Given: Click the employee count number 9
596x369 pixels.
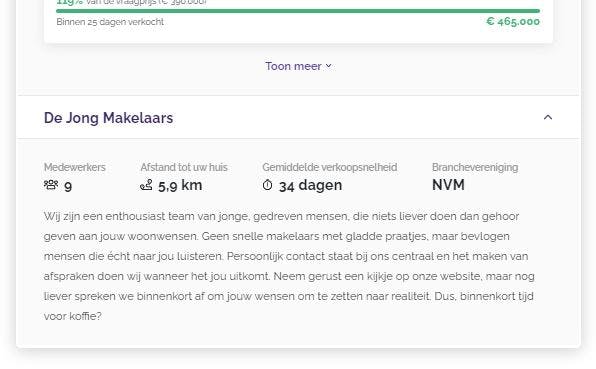Looking at the screenshot, I should click(x=68, y=186).
